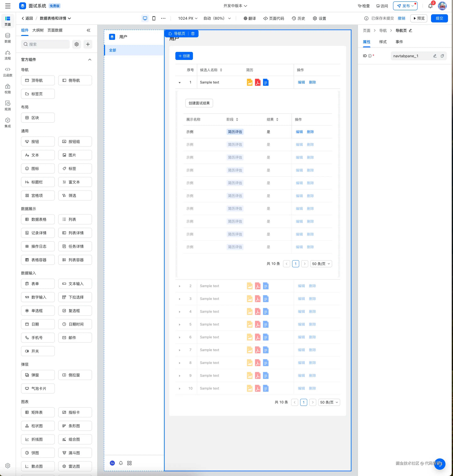This screenshot has width=453, height=476.
Task: Collapse the component panel
Action: point(88,30)
